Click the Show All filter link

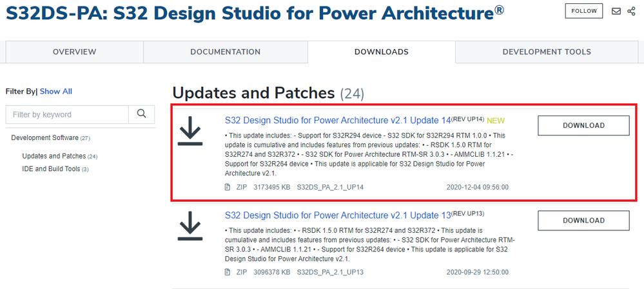(x=56, y=91)
